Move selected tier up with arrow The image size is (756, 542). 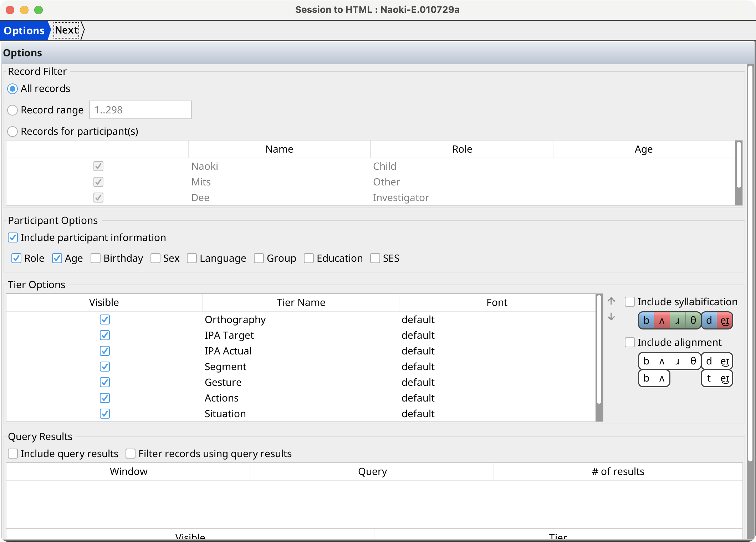pyautogui.click(x=611, y=301)
